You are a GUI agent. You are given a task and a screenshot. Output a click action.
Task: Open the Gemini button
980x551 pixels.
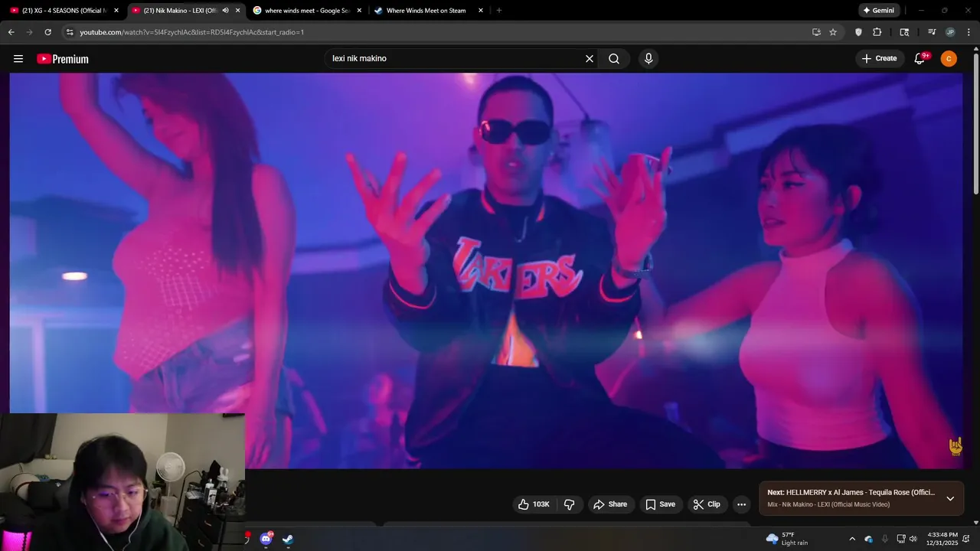(878, 11)
